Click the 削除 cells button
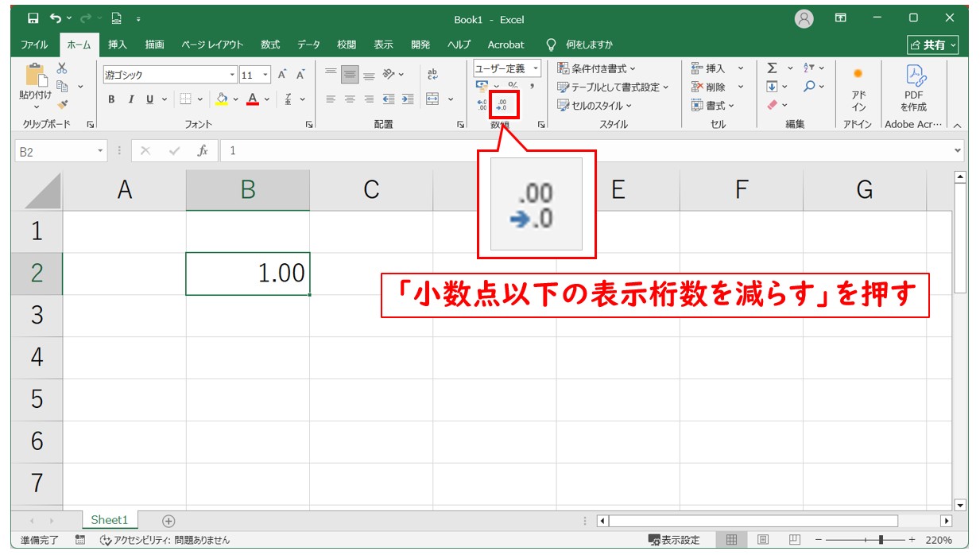Screen dimensions: 980x555 coord(718,87)
